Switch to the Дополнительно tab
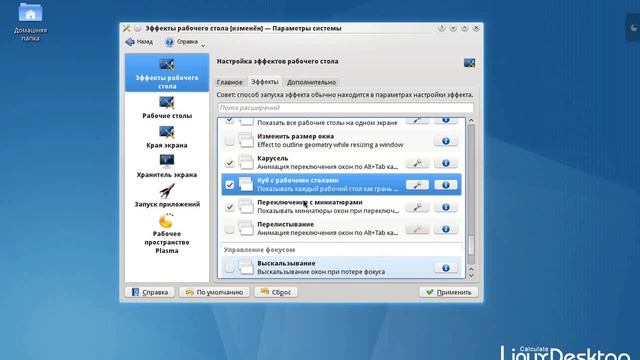The image size is (640, 360). click(x=311, y=82)
